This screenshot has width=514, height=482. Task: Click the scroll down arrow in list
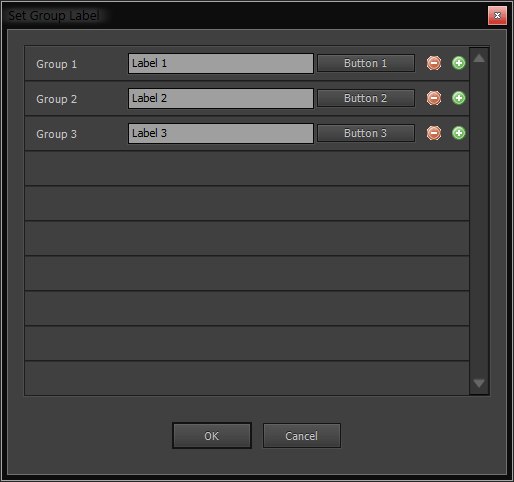(479, 383)
